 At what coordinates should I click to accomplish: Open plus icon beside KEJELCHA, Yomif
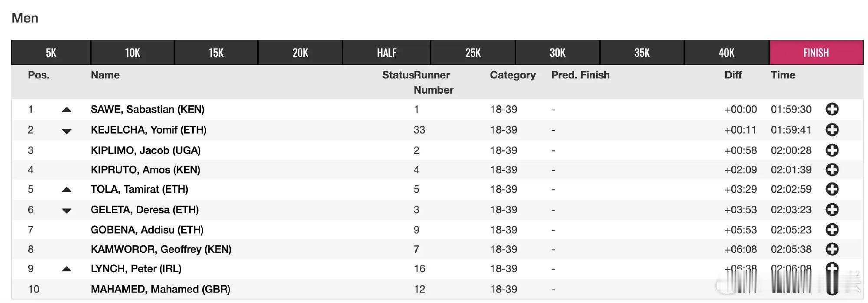pos(832,130)
